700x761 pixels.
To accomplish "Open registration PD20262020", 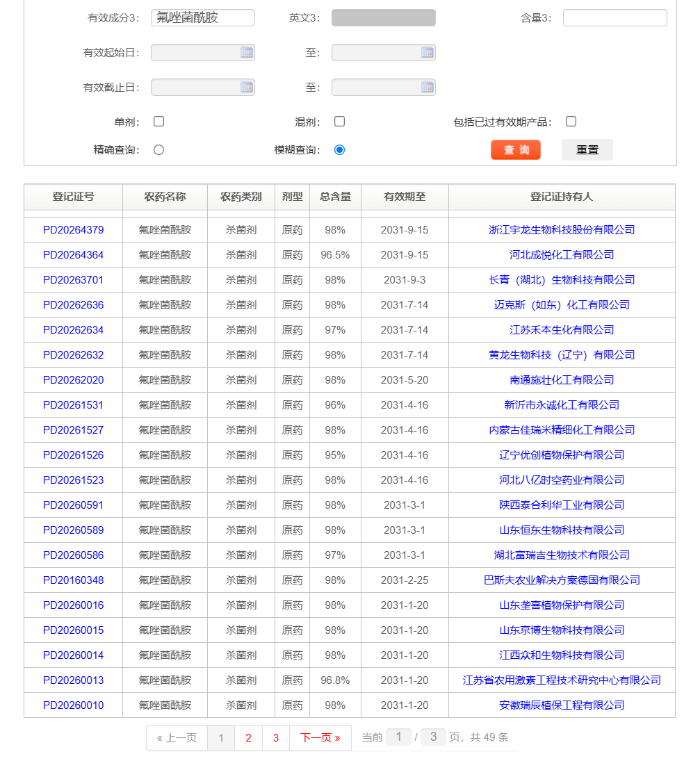I will click(73, 380).
